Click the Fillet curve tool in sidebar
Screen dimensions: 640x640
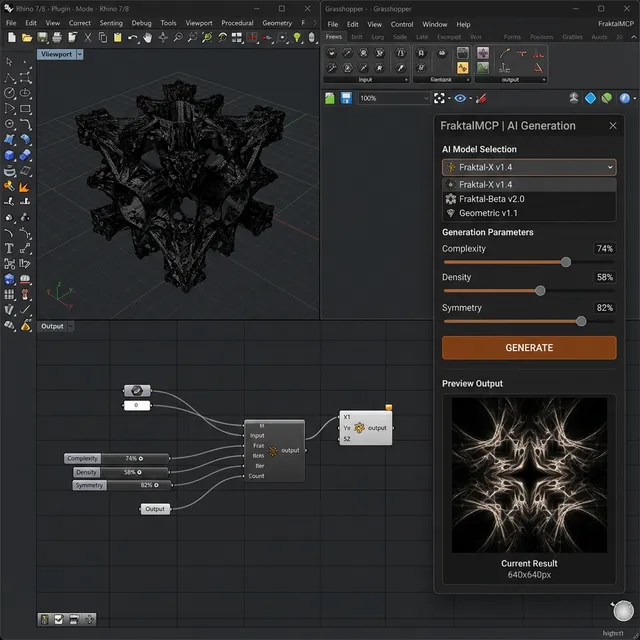point(25,124)
